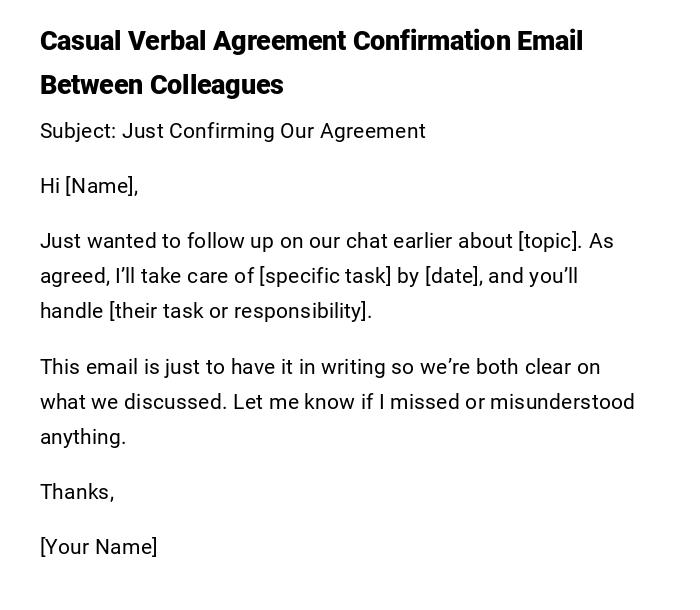The image size is (700, 610).
Task: Click the word "Casual" in the title
Action: pyautogui.click(x=81, y=41)
